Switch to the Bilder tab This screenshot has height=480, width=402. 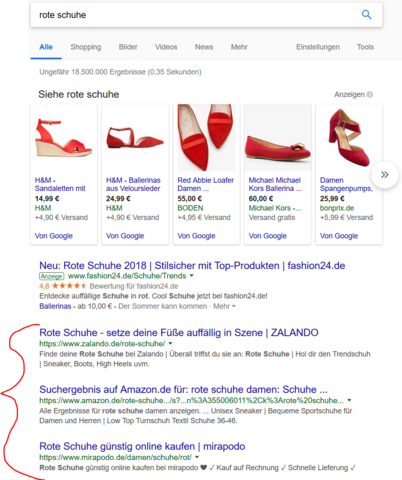point(128,47)
